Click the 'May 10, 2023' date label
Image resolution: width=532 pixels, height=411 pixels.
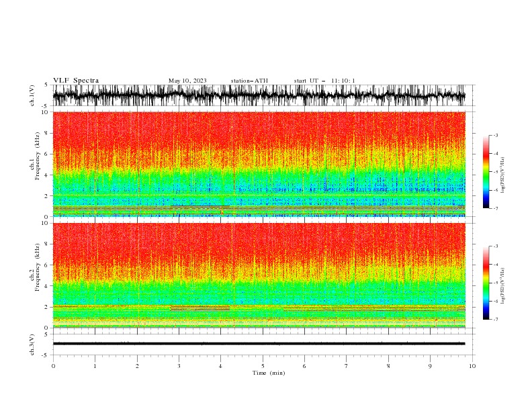click(x=187, y=81)
